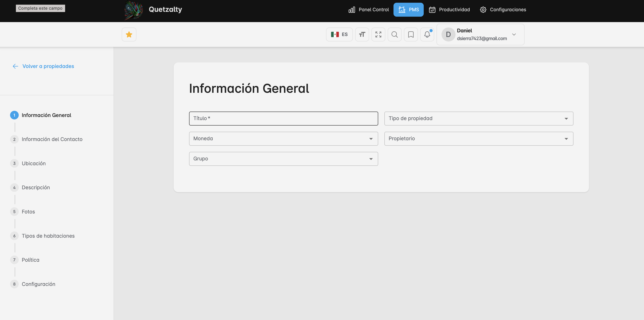Image resolution: width=644 pixels, height=320 pixels.
Task: Click the D user avatar
Action: point(448,34)
